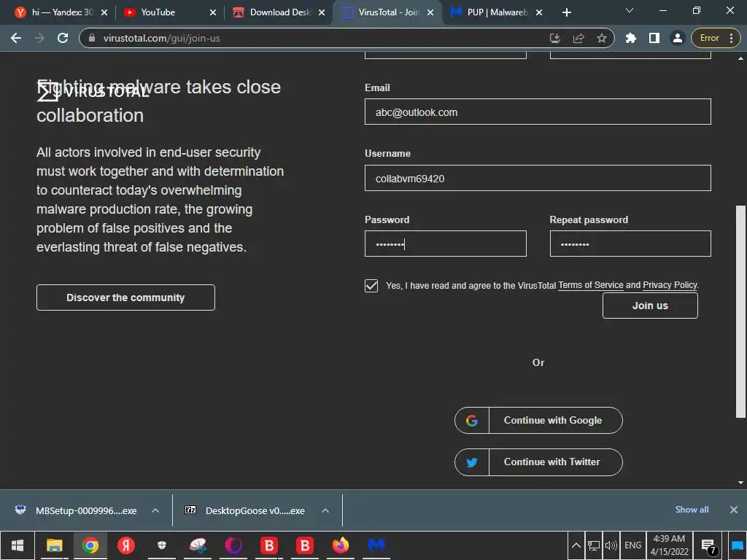Continue with Google sign-up
The image size is (747, 560).
[x=538, y=421]
